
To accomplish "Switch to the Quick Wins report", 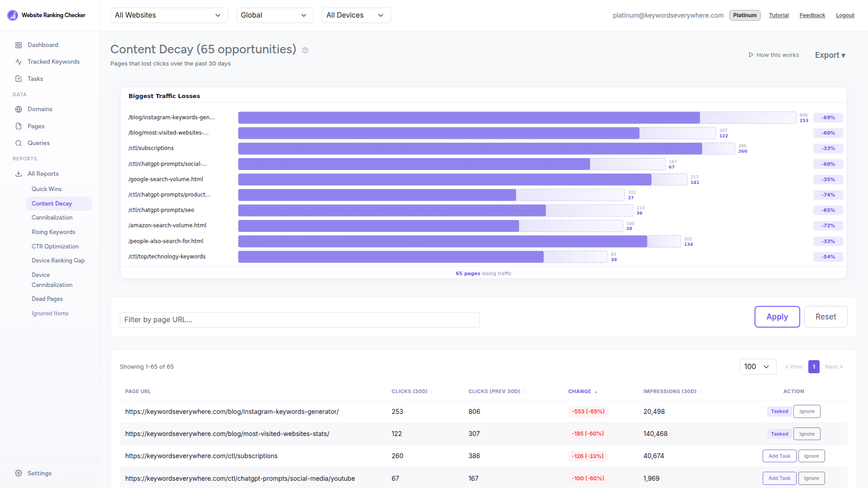I will [x=47, y=189].
